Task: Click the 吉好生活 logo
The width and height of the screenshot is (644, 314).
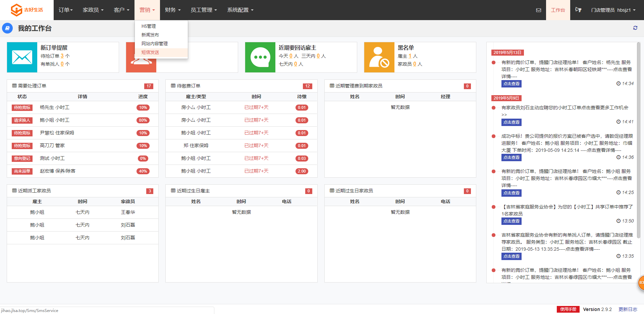Action: [x=27, y=10]
